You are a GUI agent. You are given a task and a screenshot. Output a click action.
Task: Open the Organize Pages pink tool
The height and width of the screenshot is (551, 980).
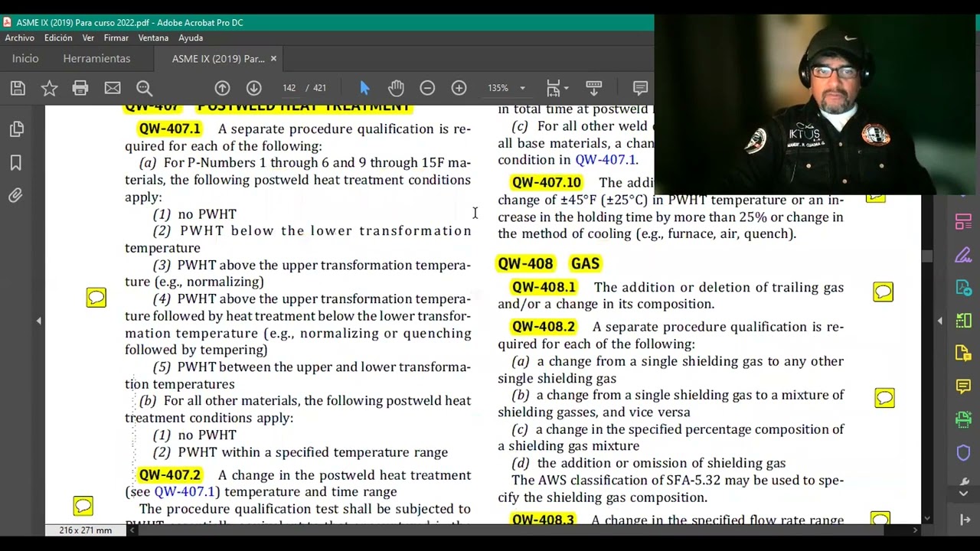(963, 222)
